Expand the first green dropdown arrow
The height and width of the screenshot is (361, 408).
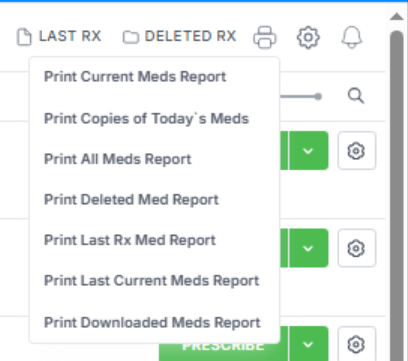pos(308,151)
